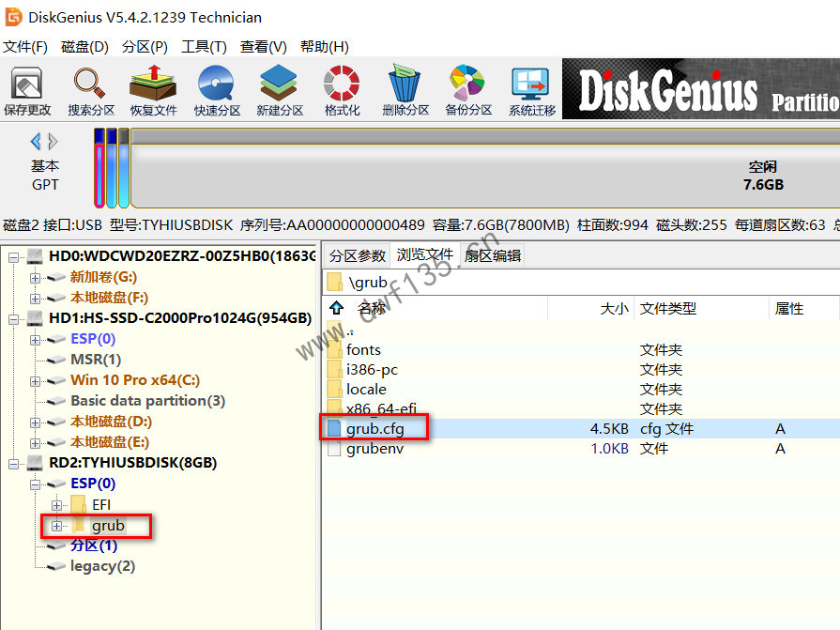This screenshot has width=840, height=630.
Task: Collapse the RD2 TYHIUSBDISK node
Action: (14, 464)
